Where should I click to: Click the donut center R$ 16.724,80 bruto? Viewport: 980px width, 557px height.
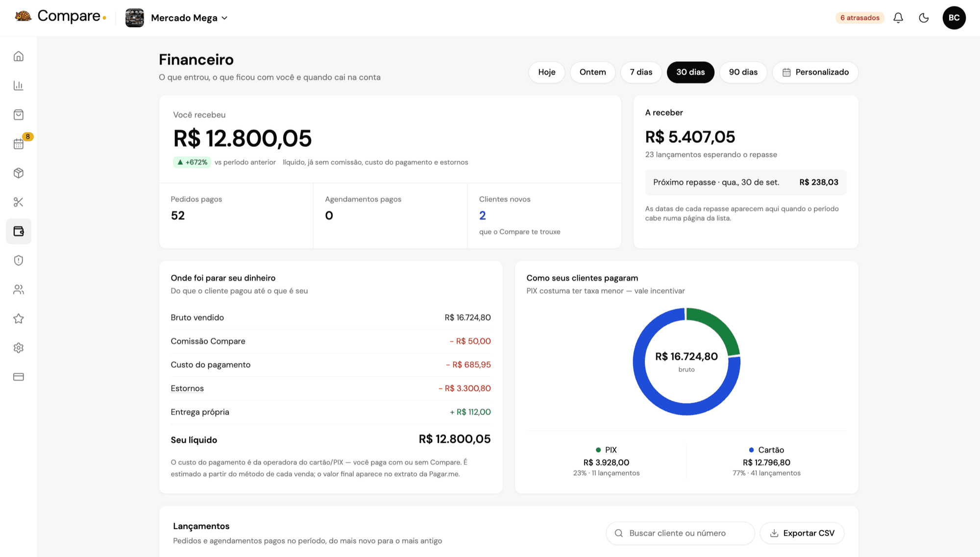[x=686, y=361]
